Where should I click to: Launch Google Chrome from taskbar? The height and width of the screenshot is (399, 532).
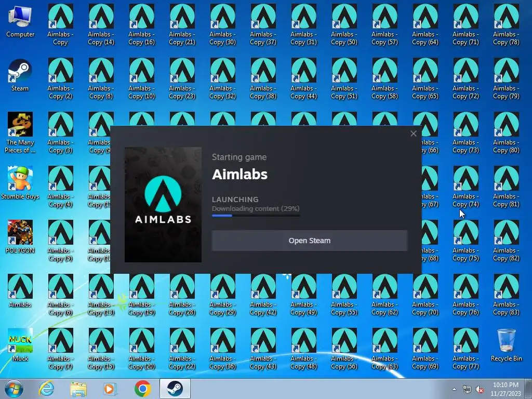(x=142, y=389)
